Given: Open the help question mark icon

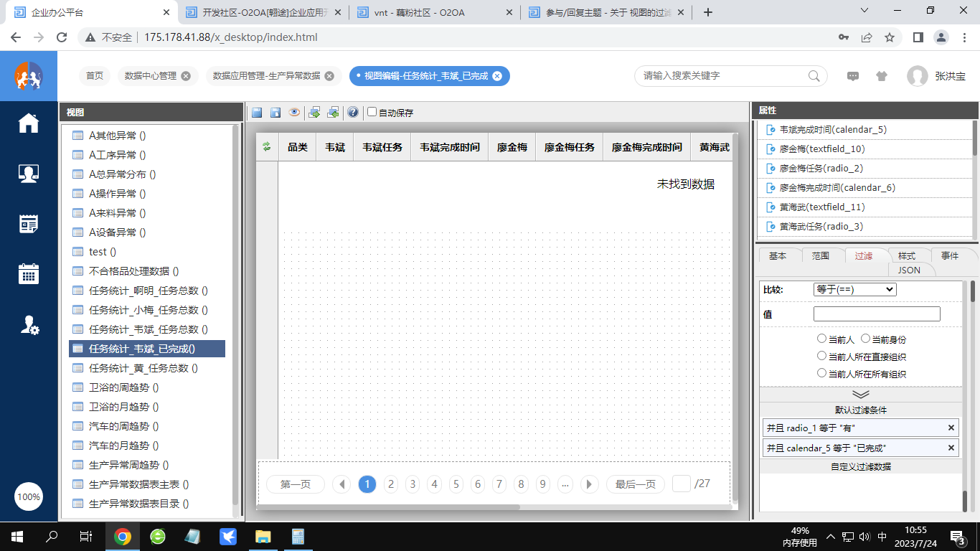Looking at the screenshot, I should (352, 112).
